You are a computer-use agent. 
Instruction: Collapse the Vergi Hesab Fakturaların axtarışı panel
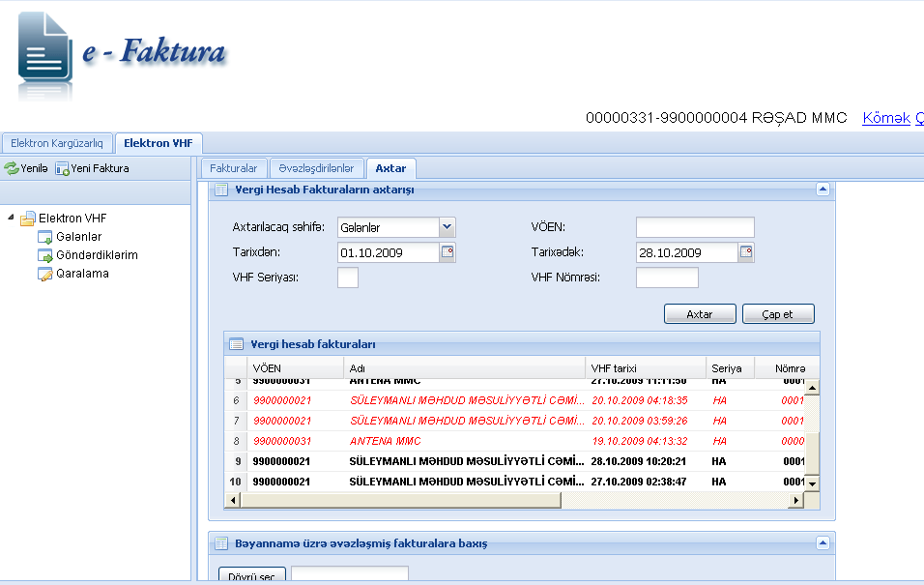pyautogui.click(x=823, y=190)
